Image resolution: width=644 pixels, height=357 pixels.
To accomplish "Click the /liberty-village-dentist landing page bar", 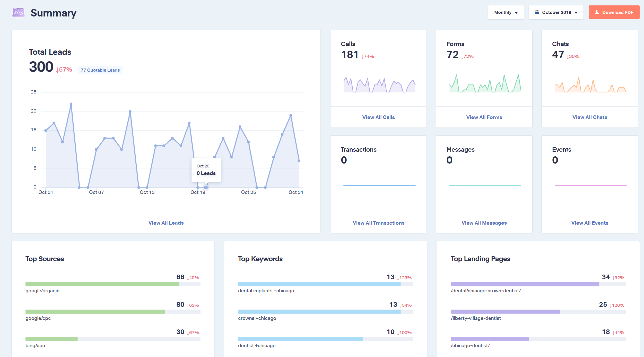I will [505, 312].
